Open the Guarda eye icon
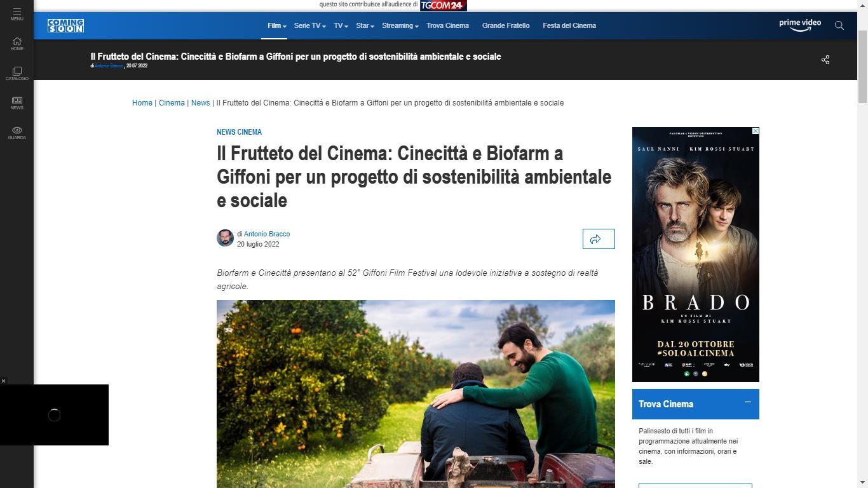This screenshot has height=488, width=868. pyautogui.click(x=17, y=133)
